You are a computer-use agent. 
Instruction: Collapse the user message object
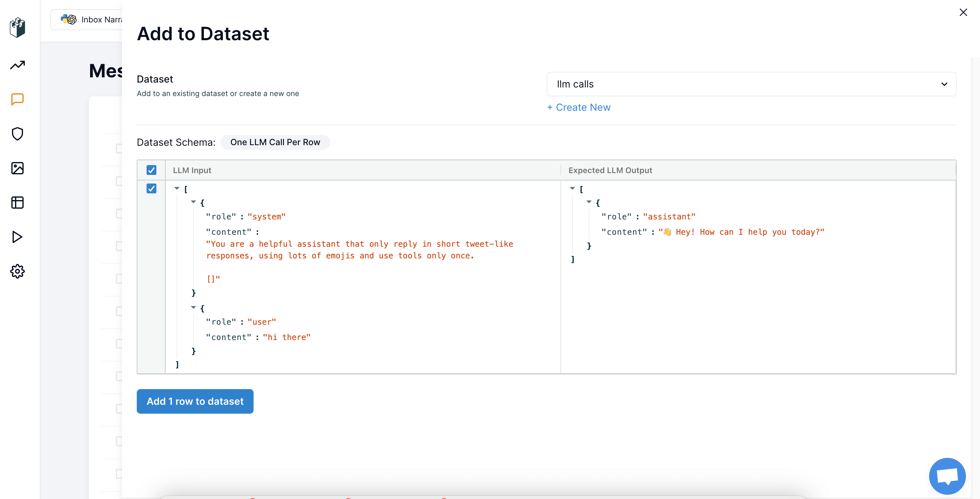click(x=193, y=307)
